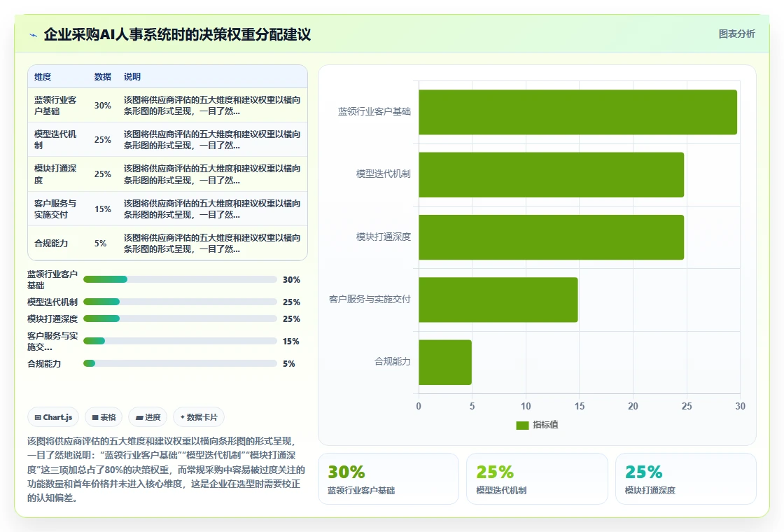Click the 合规能力 progress row label
Screen dimensions: 784x532
(44, 363)
